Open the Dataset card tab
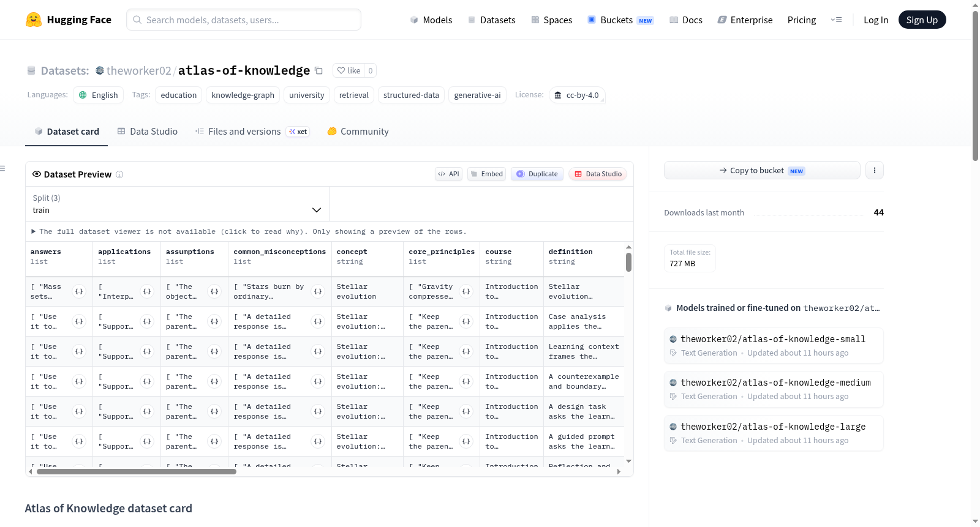980x527 pixels. [66, 132]
